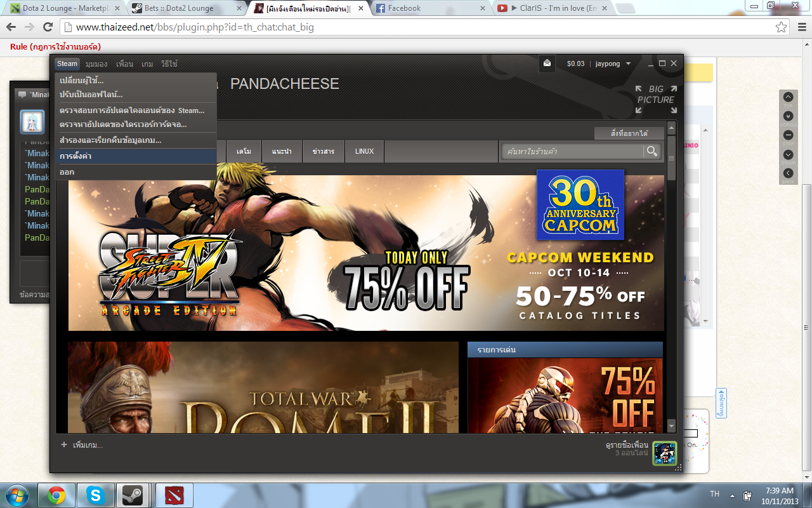Choose ปรับเป็นออฟไลน์ from the Steam menu
812x508 pixels.
point(136,95)
